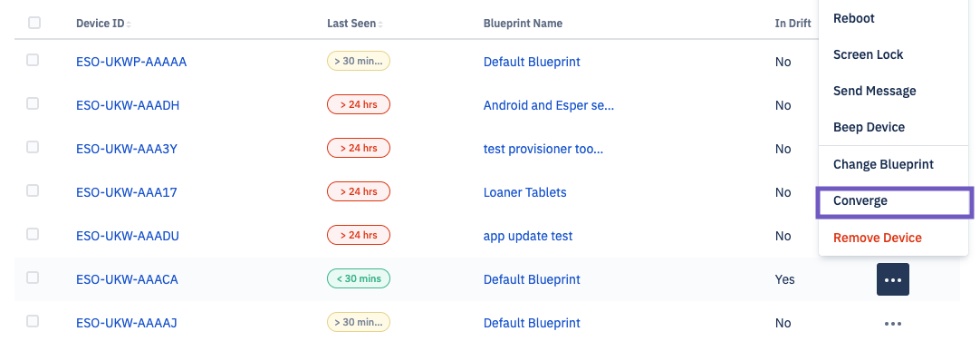Check the box for ESO-UKWP-AAAAA
Screen dimensions: 980x341
[x=33, y=60]
